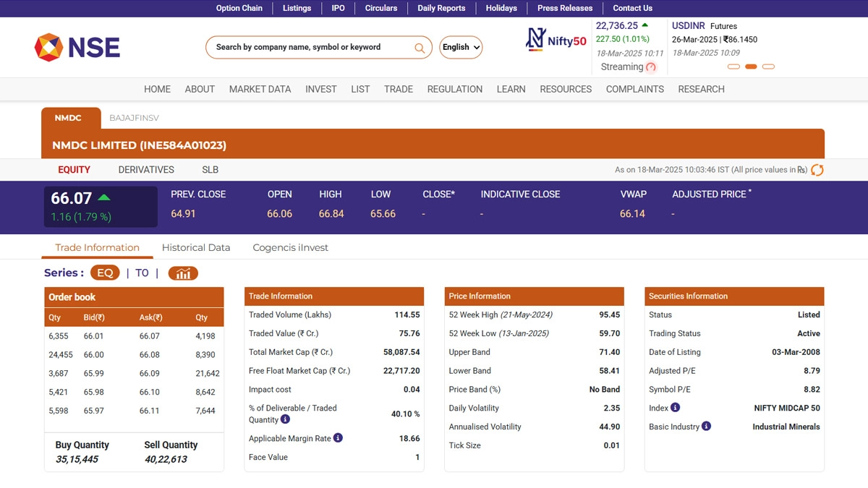Open the DERIVATIVES tab

[146, 170]
